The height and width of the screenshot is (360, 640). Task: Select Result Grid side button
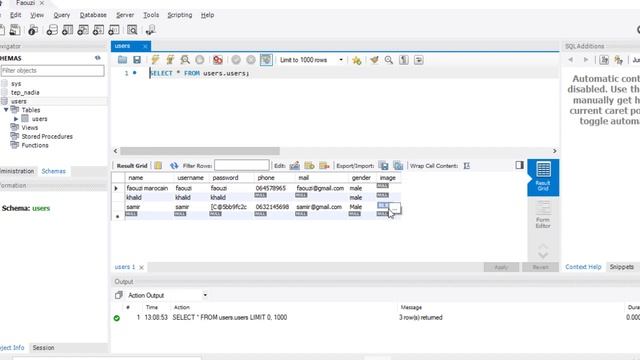click(x=543, y=178)
